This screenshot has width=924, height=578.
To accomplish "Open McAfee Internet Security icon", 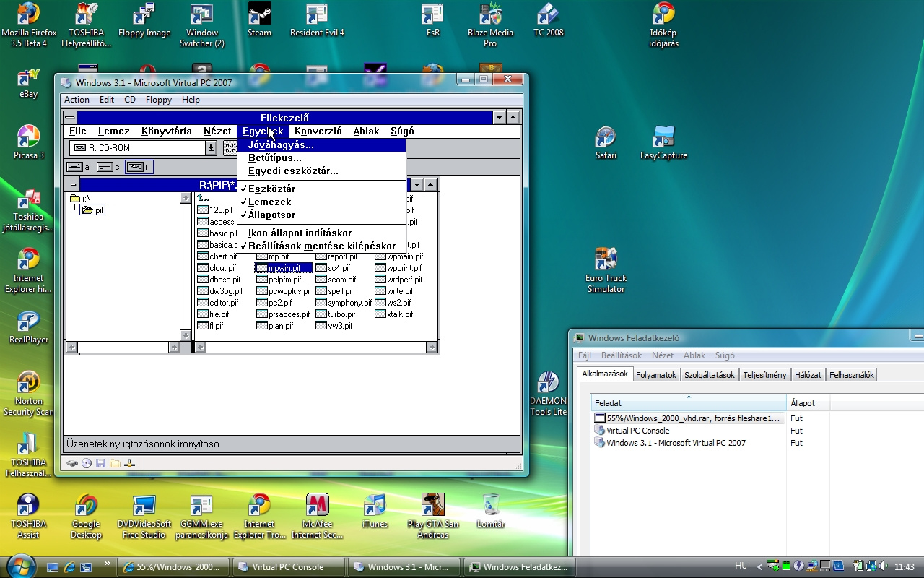I will click(x=317, y=517).
